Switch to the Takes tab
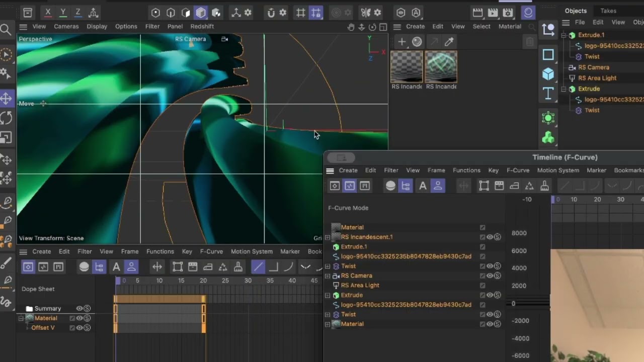This screenshot has height=362, width=644. point(608,11)
